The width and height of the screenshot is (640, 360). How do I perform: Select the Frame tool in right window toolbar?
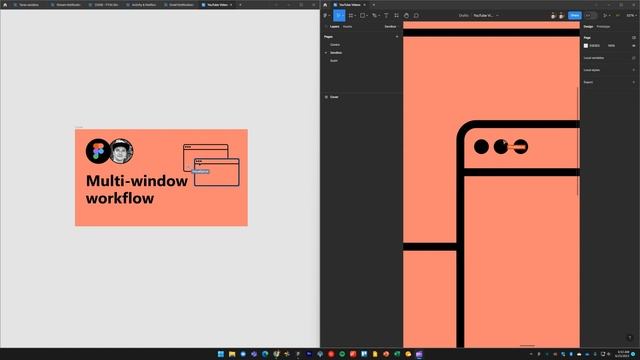[351, 16]
